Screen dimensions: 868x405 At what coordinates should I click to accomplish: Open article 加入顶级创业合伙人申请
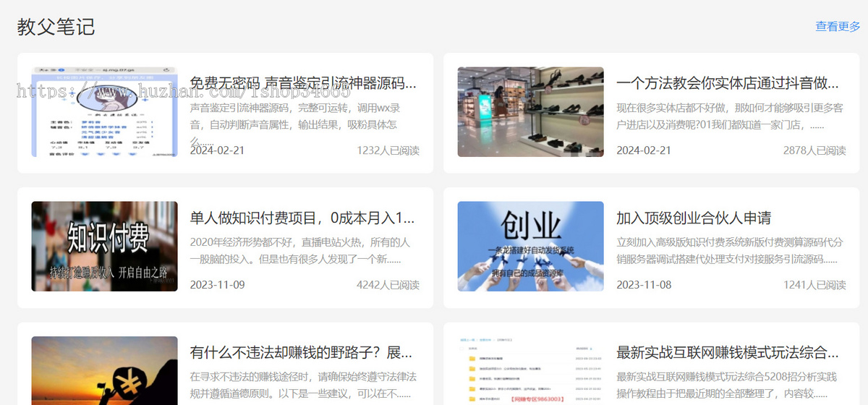[694, 218]
